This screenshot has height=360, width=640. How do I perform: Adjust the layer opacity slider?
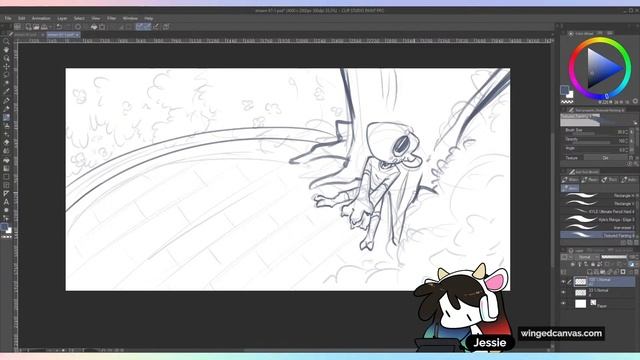click(x=614, y=257)
